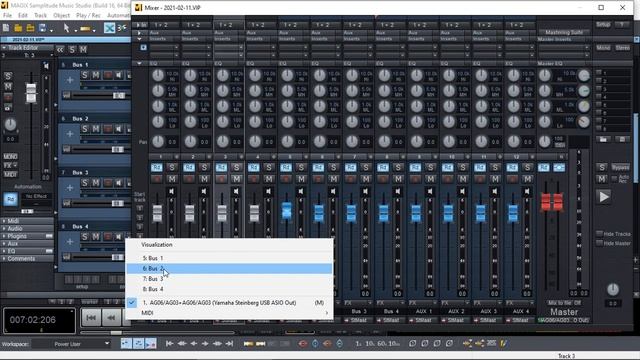Open the File menu
The image size is (640, 360).
[7, 15]
